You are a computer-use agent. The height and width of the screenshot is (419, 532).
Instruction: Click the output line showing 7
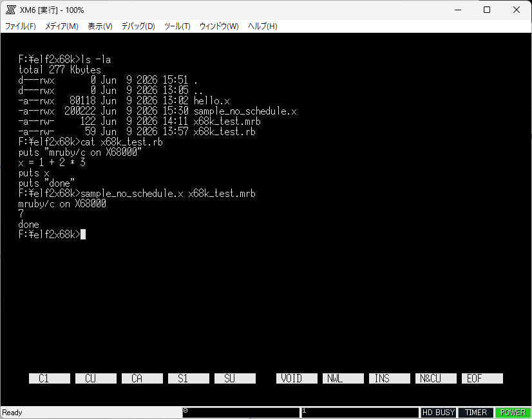pyautogui.click(x=21, y=214)
